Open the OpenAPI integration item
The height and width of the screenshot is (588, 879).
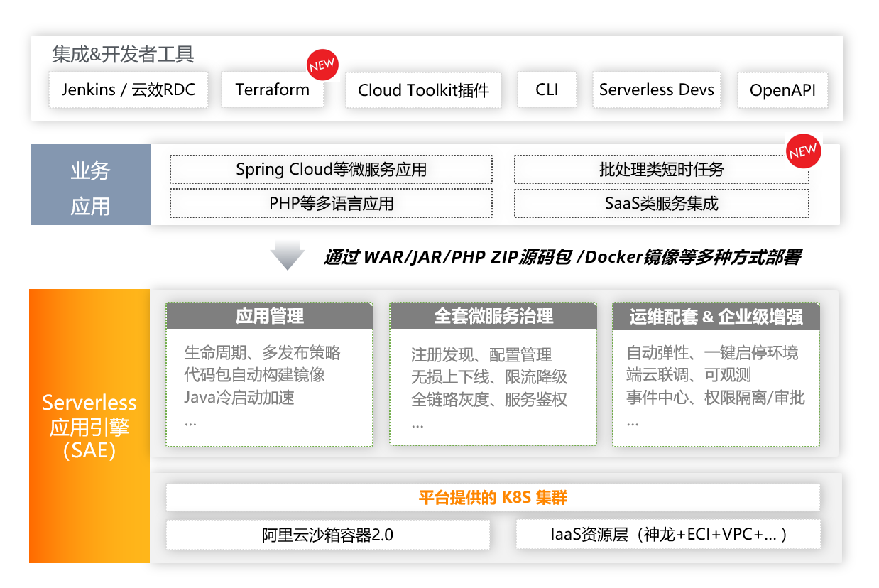pos(783,90)
